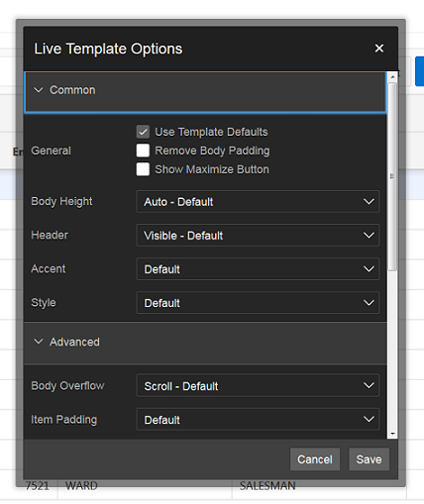
Task: Enable Remove Body Padding checkbox
Action: pos(143,151)
